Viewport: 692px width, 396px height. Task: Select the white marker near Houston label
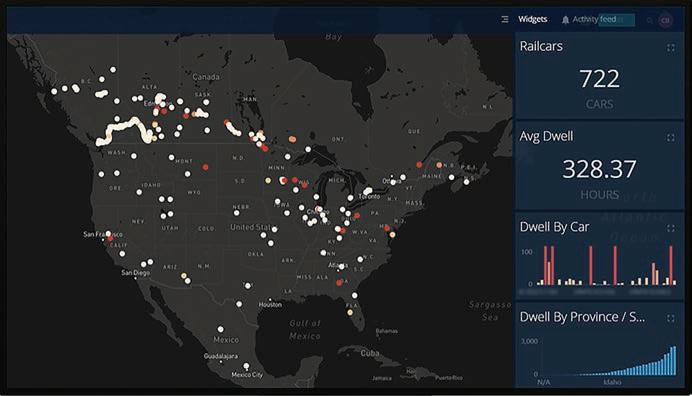tap(239, 304)
